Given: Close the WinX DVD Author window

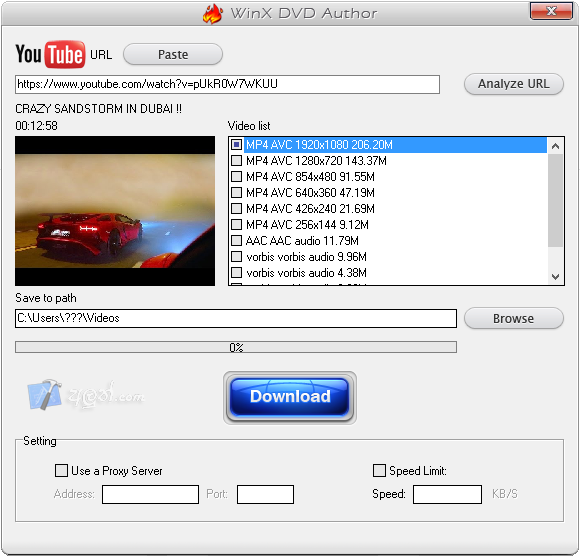Looking at the screenshot, I should pyautogui.click(x=551, y=11).
